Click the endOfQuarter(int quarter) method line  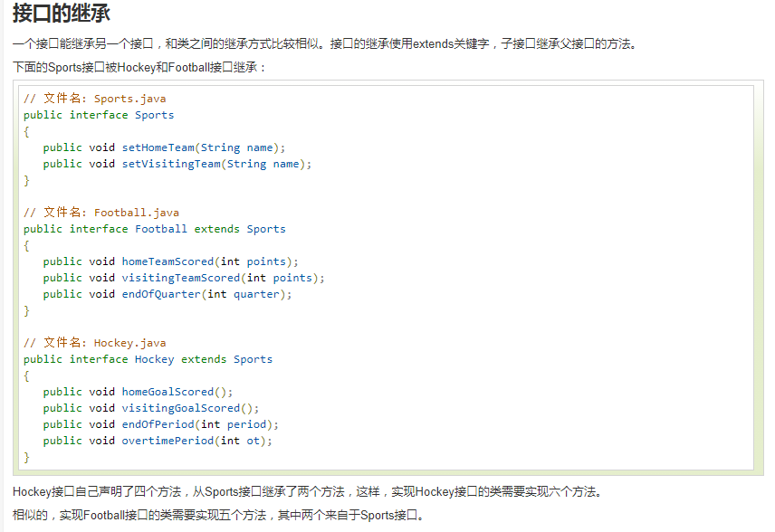167,294
